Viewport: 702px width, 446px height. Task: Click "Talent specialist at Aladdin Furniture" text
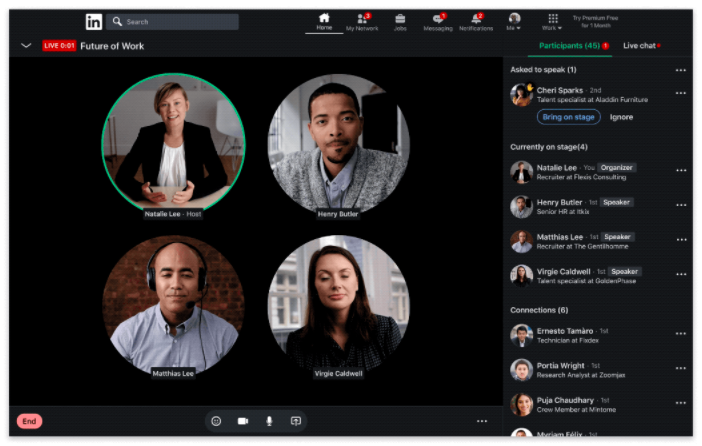(x=592, y=99)
